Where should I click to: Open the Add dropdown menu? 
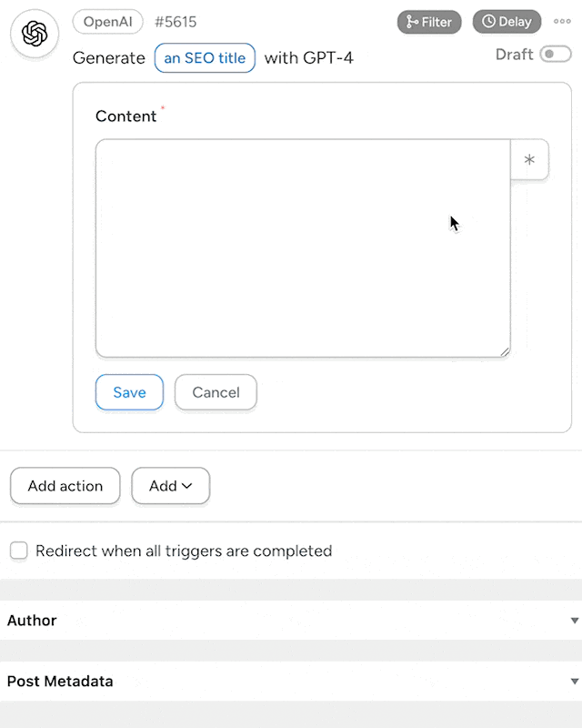170,486
